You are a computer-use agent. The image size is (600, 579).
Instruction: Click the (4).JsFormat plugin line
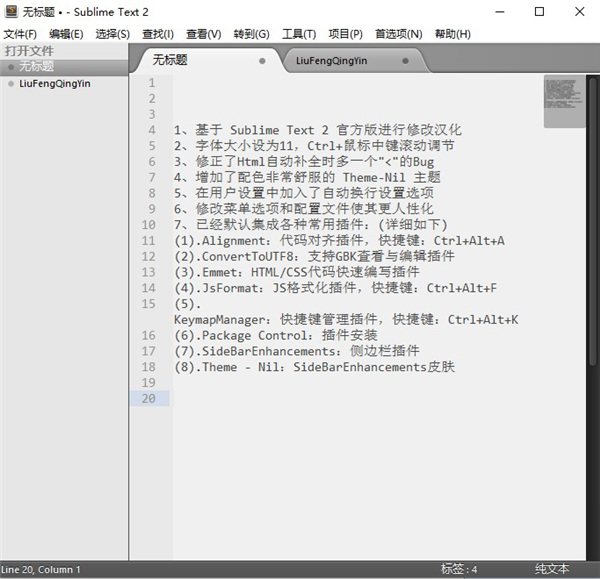click(336, 288)
